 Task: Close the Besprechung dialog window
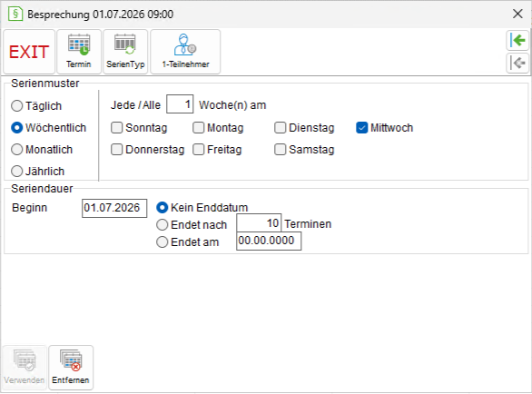coord(517,14)
